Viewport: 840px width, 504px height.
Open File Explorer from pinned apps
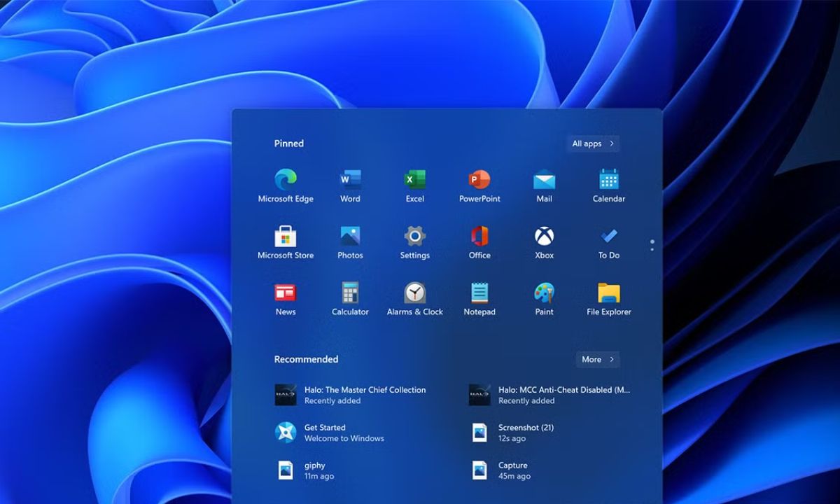[x=609, y=299]
